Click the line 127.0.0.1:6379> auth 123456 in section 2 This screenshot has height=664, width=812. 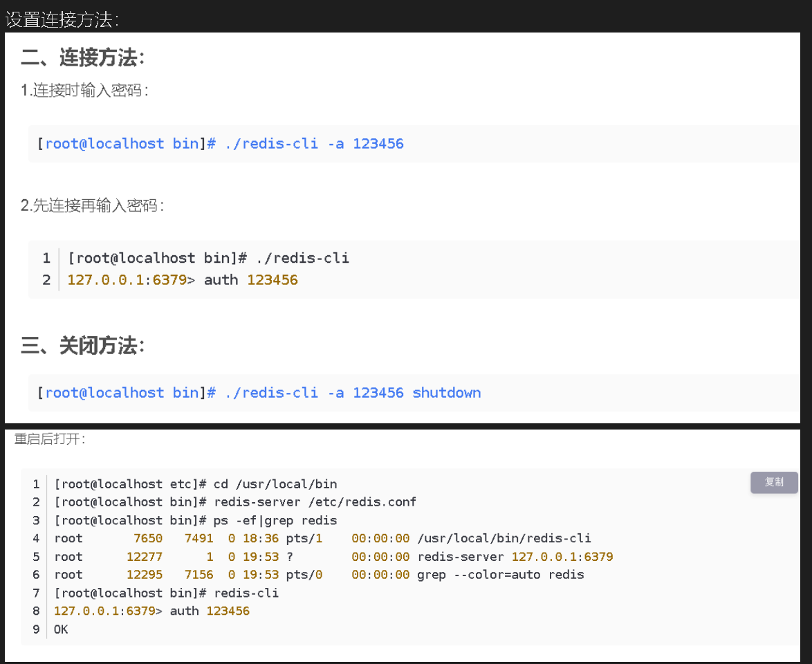click(x=183, y=279)
